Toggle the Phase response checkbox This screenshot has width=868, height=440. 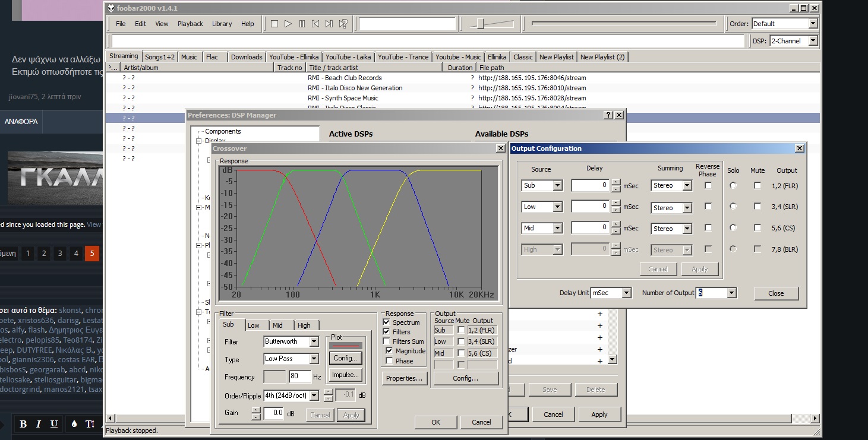[389, 360]
